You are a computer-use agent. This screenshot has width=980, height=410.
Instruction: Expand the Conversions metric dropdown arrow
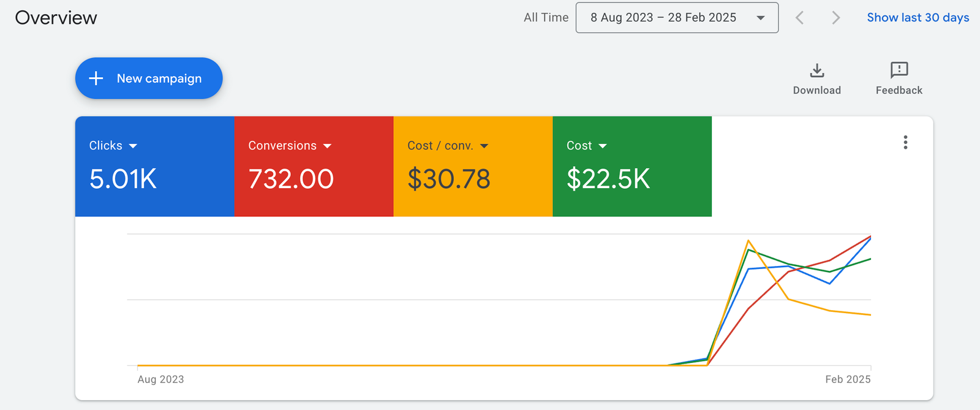coord(327,146)
